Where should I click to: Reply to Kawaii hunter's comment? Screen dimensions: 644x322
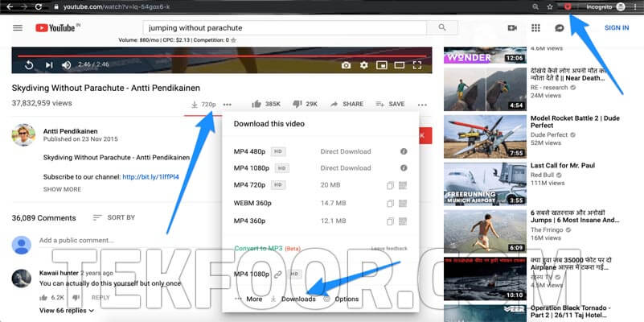click(100, 297)
